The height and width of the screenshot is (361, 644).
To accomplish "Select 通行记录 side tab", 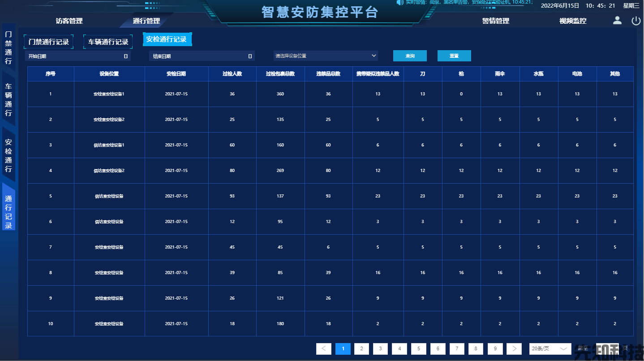I will click(9, 206).
